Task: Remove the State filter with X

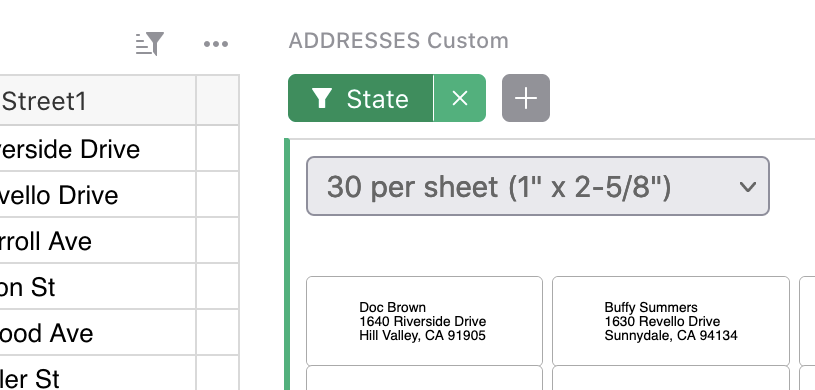Action: pos(460,98)
